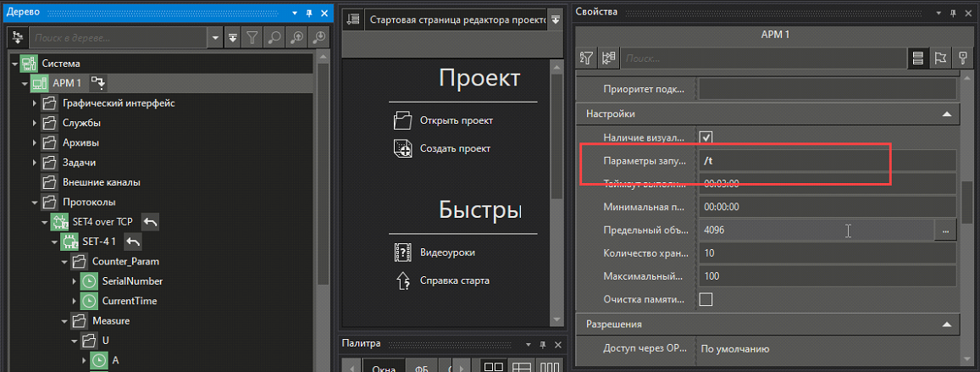
Task: Click the filter funnel icon in the tree toolbar
Action: [252, 38]
